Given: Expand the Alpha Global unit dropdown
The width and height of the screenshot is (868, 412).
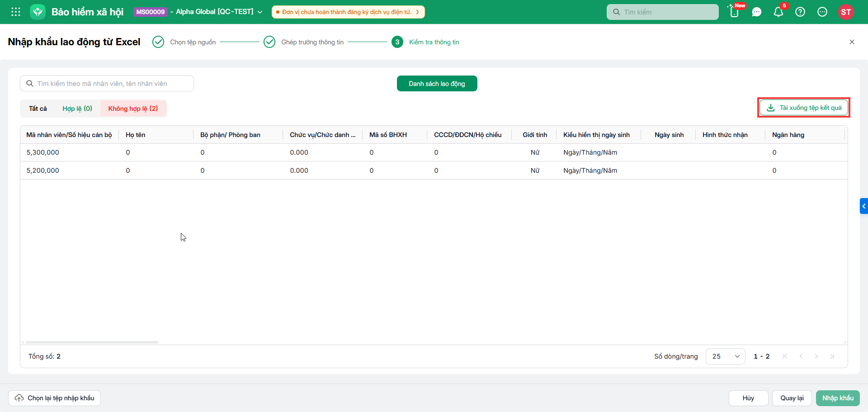Looking at the screenshot, I should 260,12.
